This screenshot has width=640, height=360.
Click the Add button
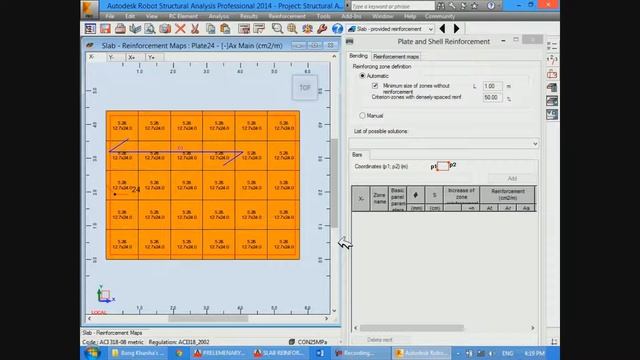coord(512,179)
